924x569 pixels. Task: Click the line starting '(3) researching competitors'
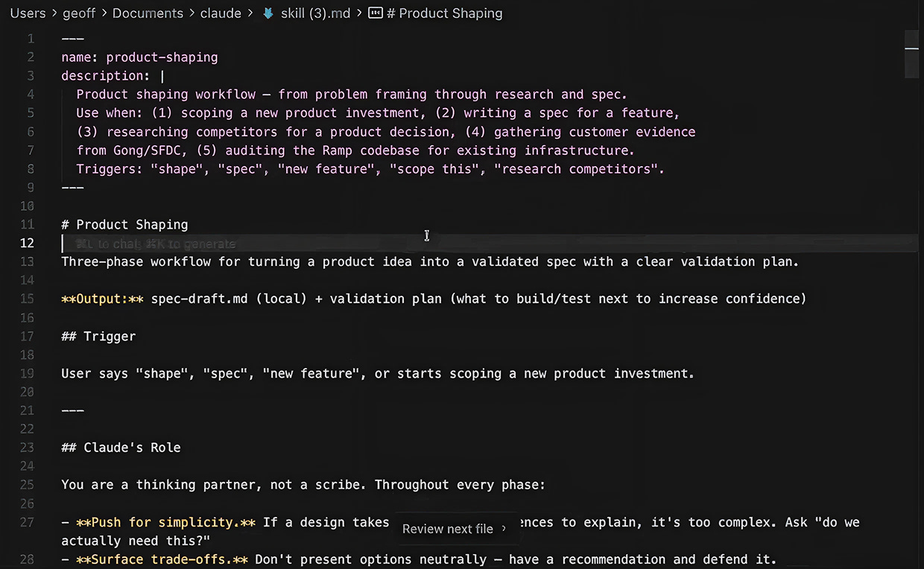click(385, 132)
